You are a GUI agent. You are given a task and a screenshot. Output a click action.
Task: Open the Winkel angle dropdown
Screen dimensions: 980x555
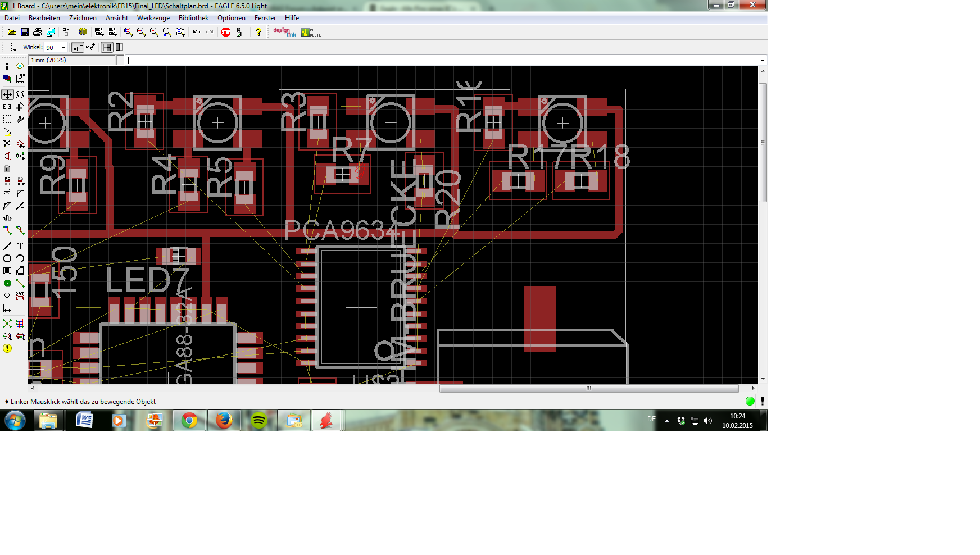[x=63, y=48]
